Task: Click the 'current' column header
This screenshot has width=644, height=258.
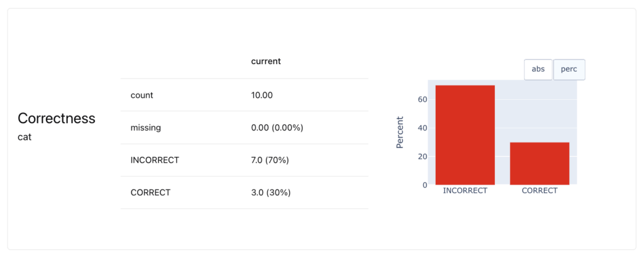Action: pos(266,62)
